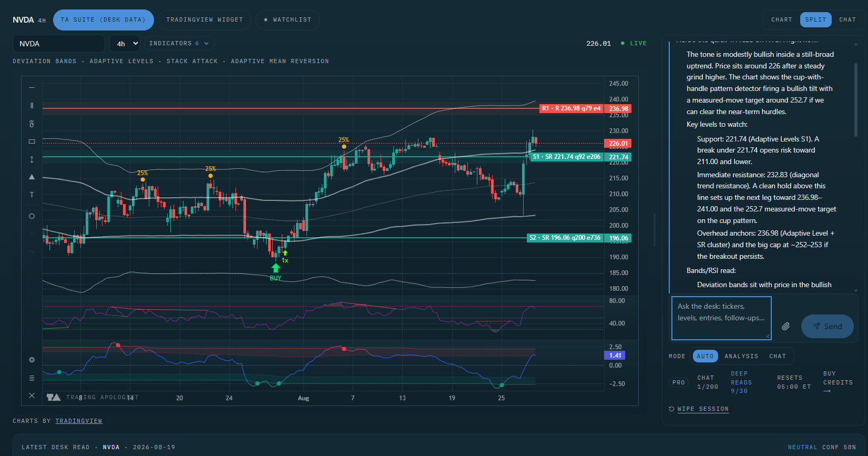Click the split panel divider handle
Screen dimensions: 868x456
655,230
